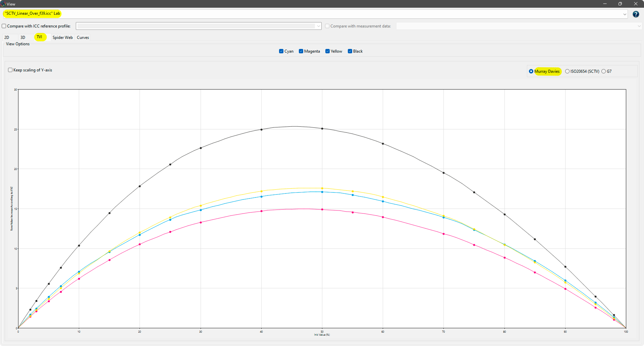Open the help question mark icon
644x346 pixels.
(x=636, y=14)
